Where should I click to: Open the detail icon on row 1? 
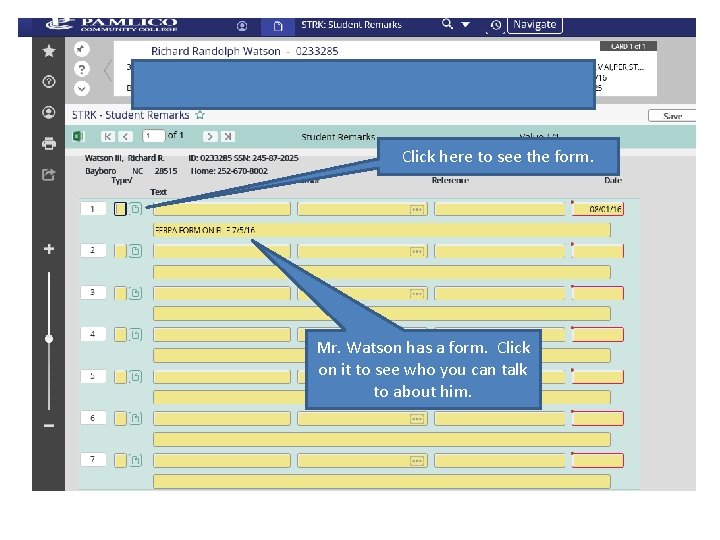point(135,209)
